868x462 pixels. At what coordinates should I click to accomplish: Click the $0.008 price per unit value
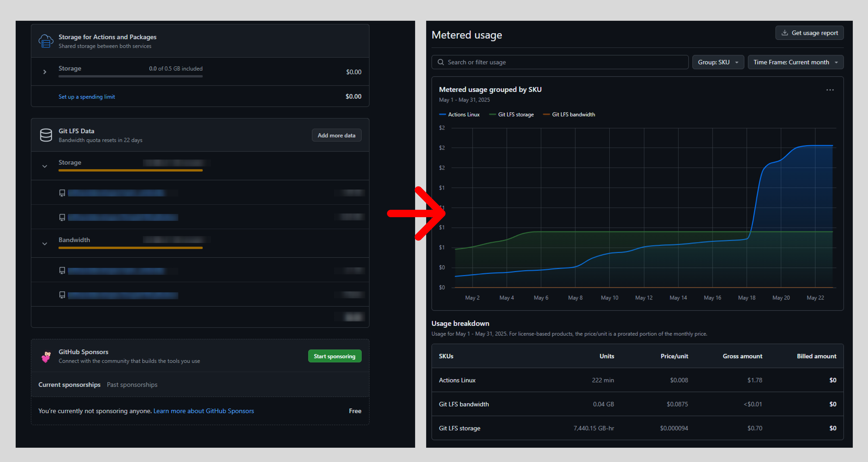679,380
